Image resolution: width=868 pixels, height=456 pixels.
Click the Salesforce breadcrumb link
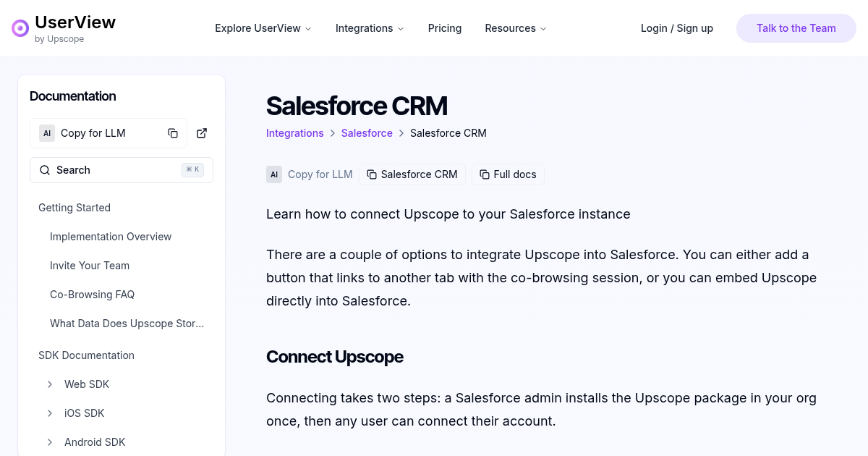pos(367,133)
